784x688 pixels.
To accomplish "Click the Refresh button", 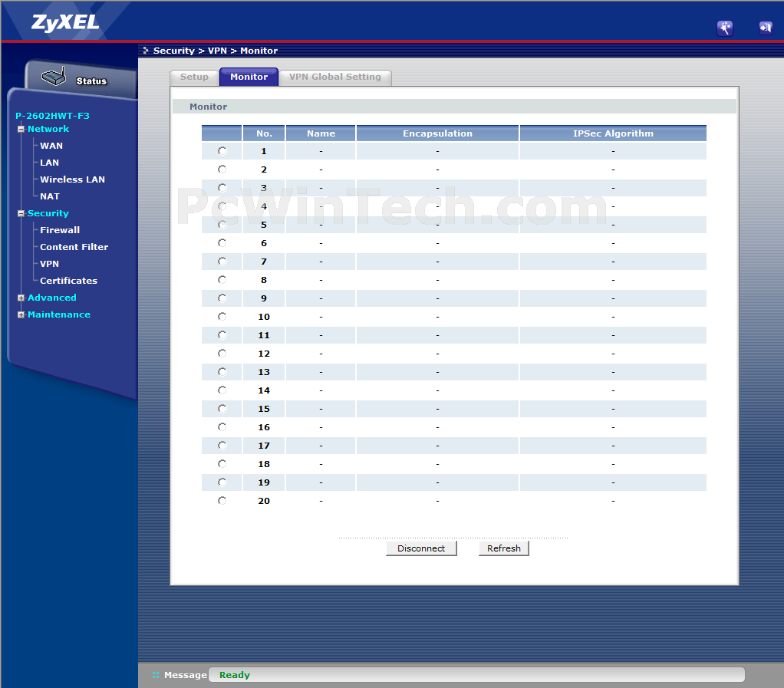I will coord(503,548).
